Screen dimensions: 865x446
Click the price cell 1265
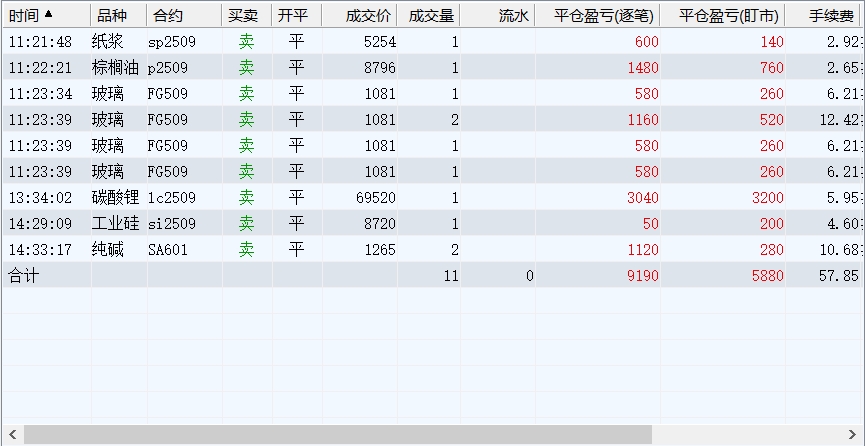point(380,249)
